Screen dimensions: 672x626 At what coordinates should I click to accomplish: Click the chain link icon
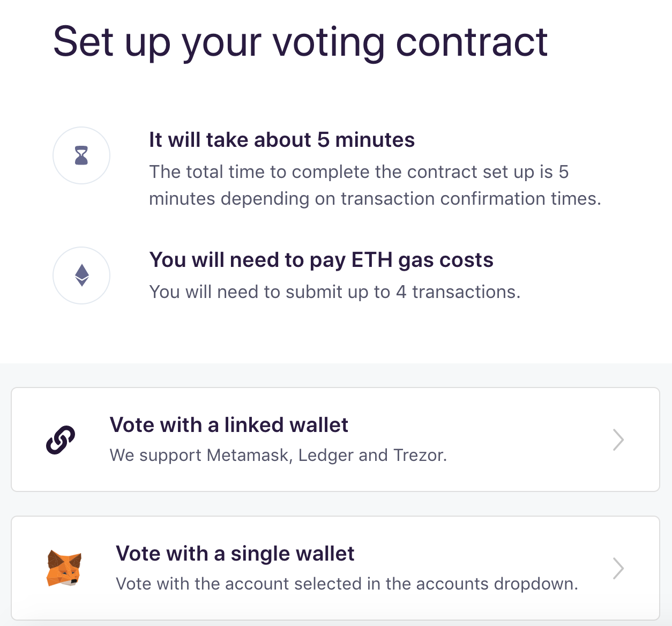(61, 440)
